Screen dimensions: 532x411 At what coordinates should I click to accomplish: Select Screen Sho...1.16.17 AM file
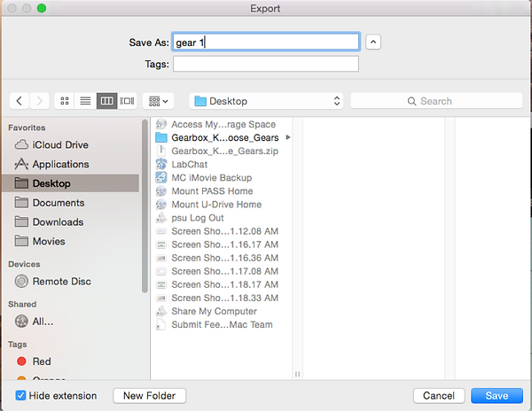[x=221, y=244]
